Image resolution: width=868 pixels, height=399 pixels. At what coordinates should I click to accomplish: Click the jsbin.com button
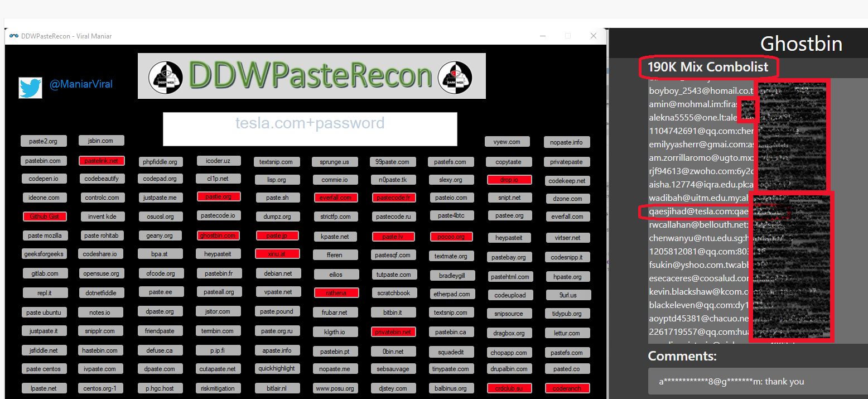[x=101, y=141]
